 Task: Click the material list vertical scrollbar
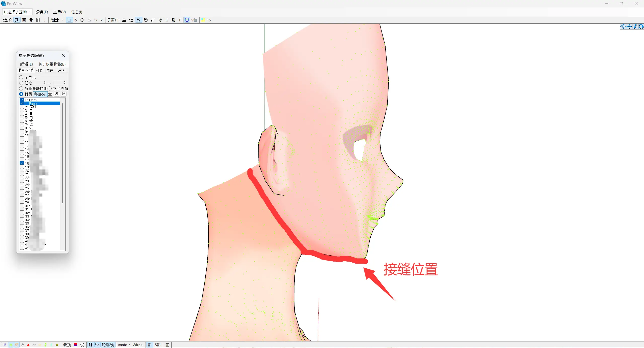62,151
